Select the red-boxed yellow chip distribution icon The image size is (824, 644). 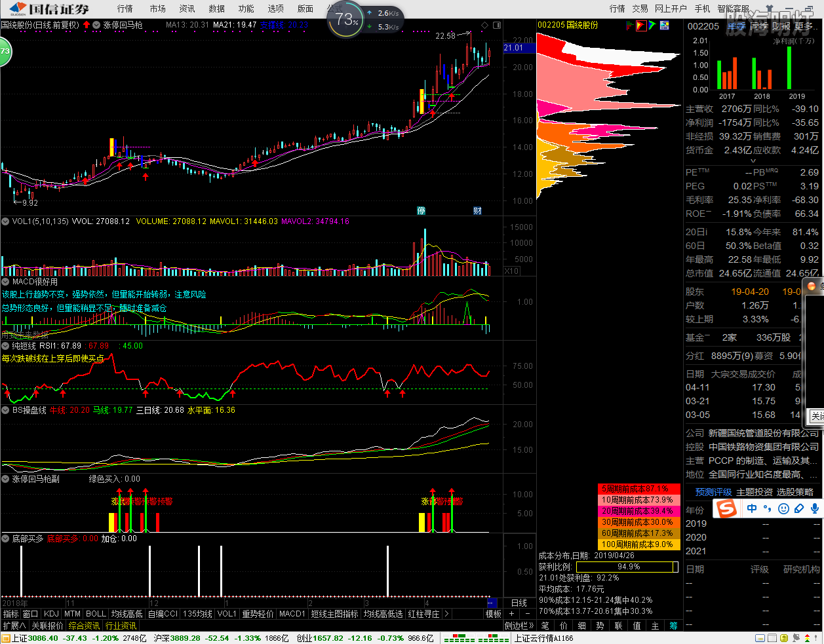click(641, 26)
